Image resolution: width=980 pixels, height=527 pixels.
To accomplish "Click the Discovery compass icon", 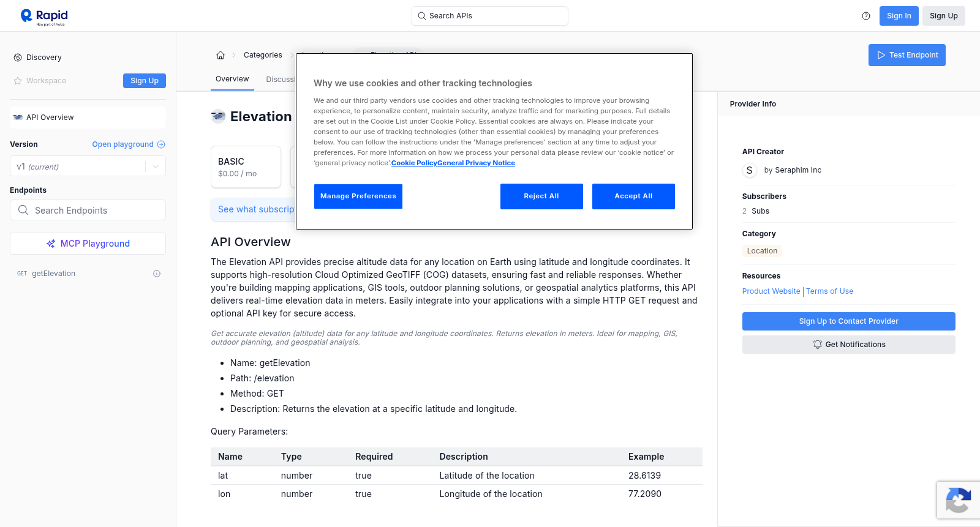I will click(18, 58).
